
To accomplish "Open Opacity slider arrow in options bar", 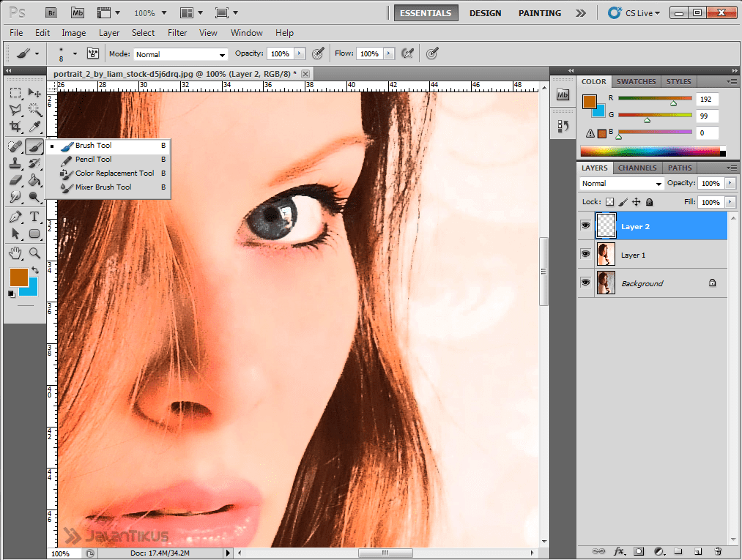I will click(x=300, y=54).
